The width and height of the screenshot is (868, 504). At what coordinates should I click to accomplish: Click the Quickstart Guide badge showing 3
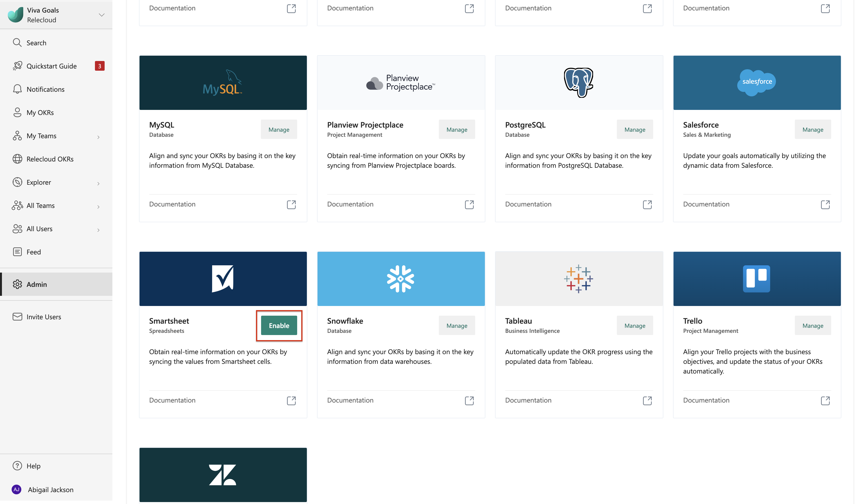click(x=100, y=66)
